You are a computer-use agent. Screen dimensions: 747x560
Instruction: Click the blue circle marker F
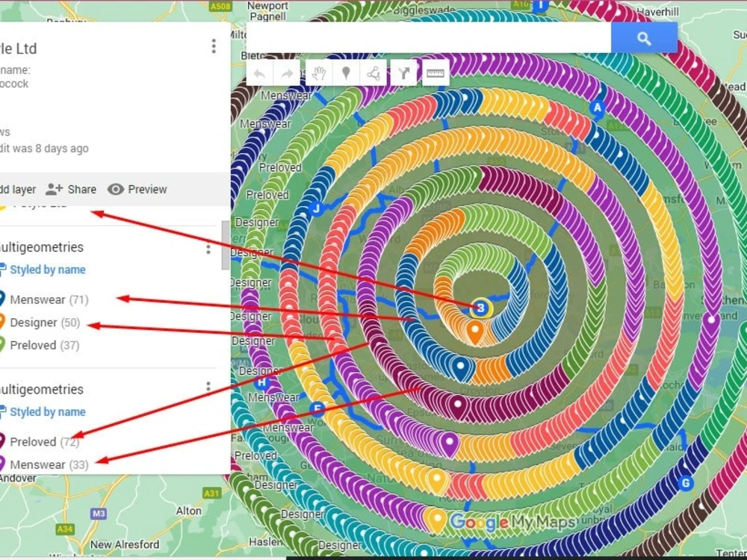tap(317, 409)
